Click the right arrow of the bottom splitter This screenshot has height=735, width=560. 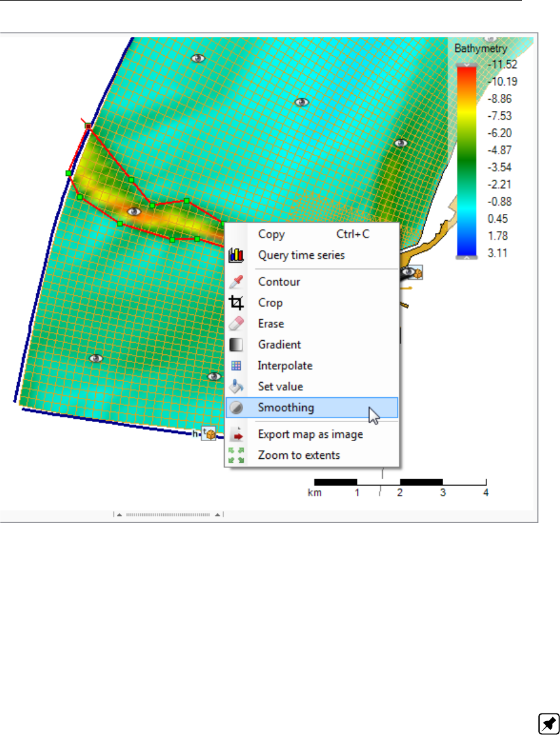point(218,515)
